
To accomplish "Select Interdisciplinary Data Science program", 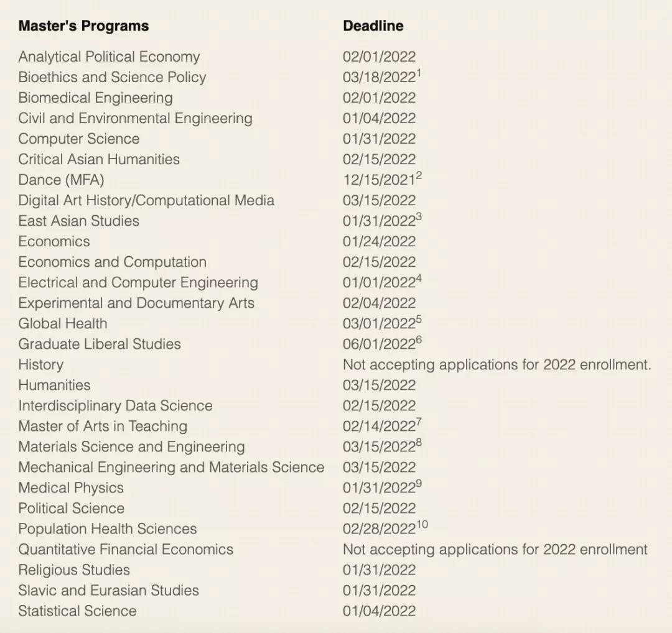I will [x=115, y=405].
